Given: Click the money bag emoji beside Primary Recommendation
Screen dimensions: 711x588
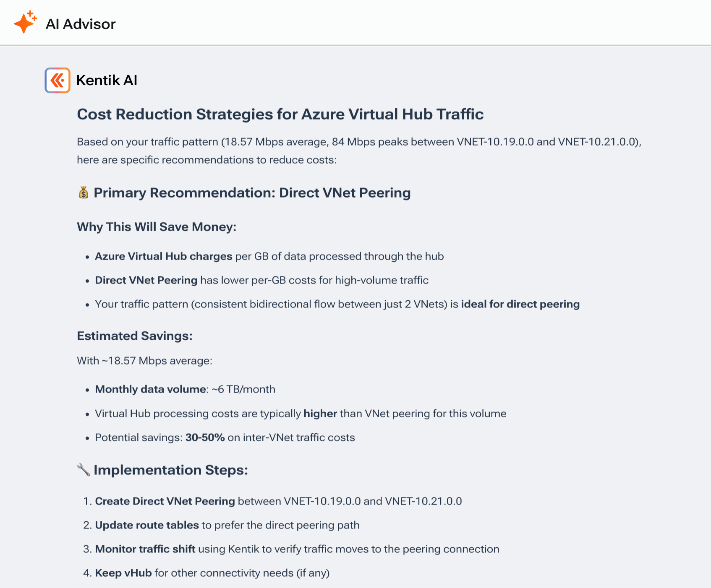Looking at the screenshot, I should [83, 193].
